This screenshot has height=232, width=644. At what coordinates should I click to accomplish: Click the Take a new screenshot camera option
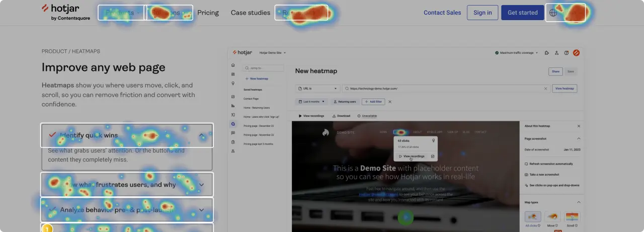(x=542, y=175)
